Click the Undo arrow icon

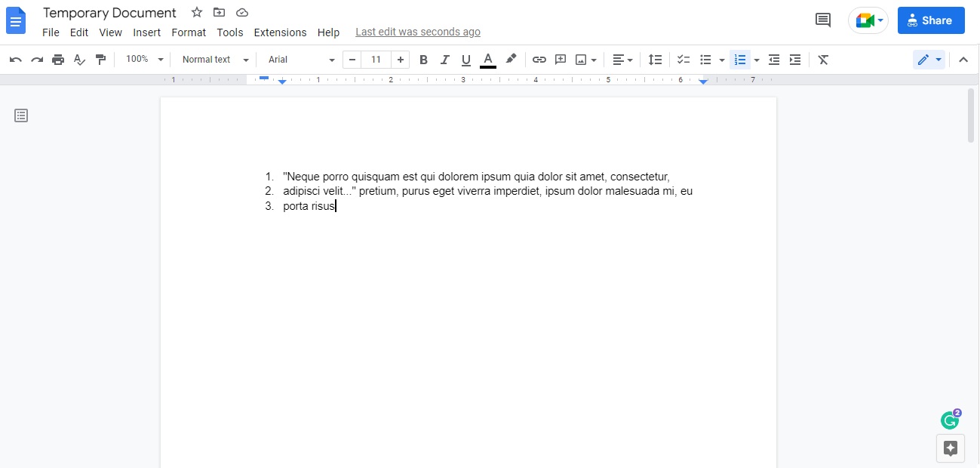tap(16, 60)
